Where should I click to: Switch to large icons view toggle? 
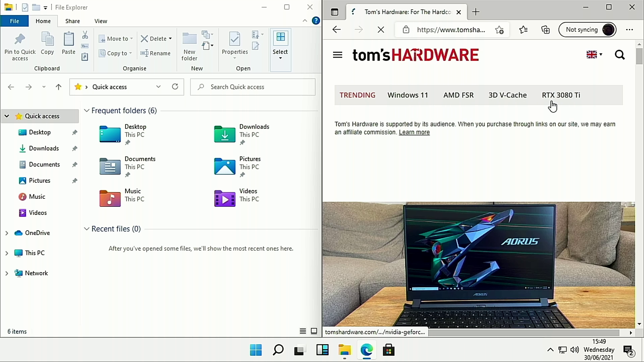coord(314,331)
